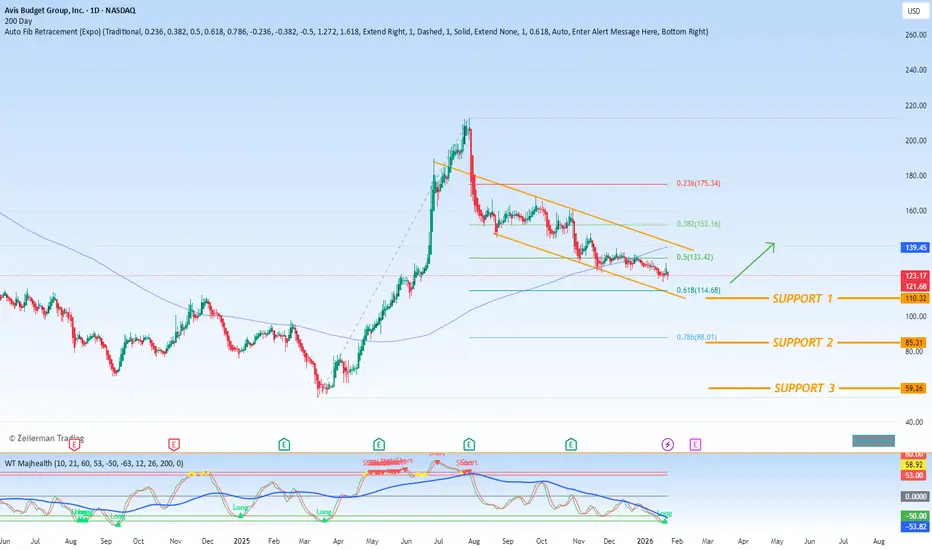932x550 pixels.
Task: Click the 200.00 price scale label
Action: pos(915,141)
